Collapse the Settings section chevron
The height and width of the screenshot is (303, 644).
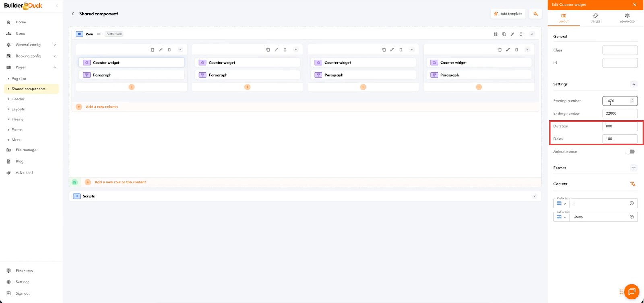point(634,84)
